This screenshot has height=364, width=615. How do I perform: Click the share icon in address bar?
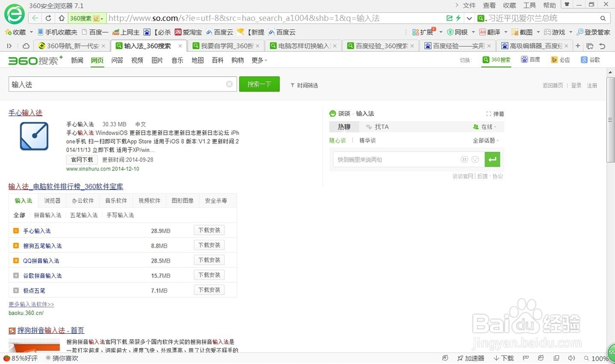tap(450, 18)
